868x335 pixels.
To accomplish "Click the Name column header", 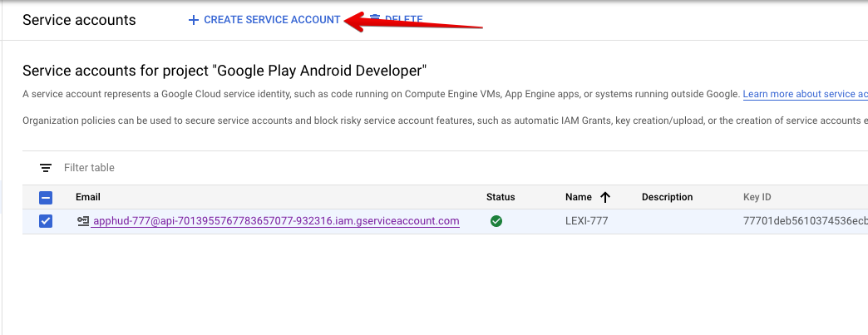I will (x=578, y=197).
